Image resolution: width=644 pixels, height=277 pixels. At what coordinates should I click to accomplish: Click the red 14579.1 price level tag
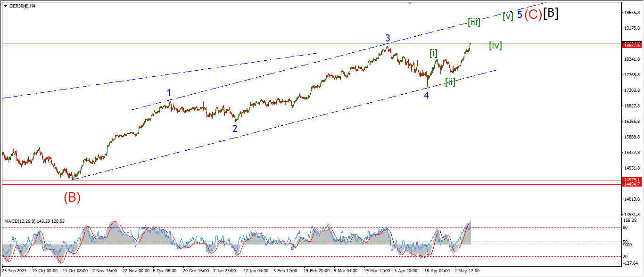pos(631,180)
